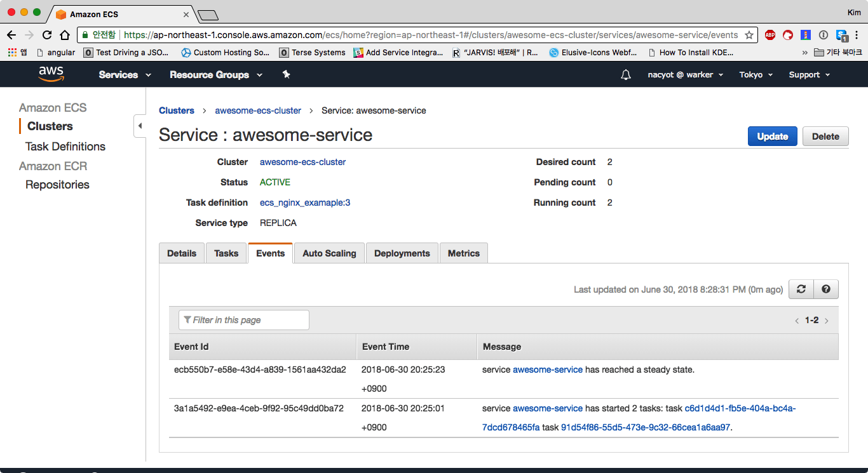Click the AWS logo home icon
Screen dimensions: 868x473
pos(51,74)
